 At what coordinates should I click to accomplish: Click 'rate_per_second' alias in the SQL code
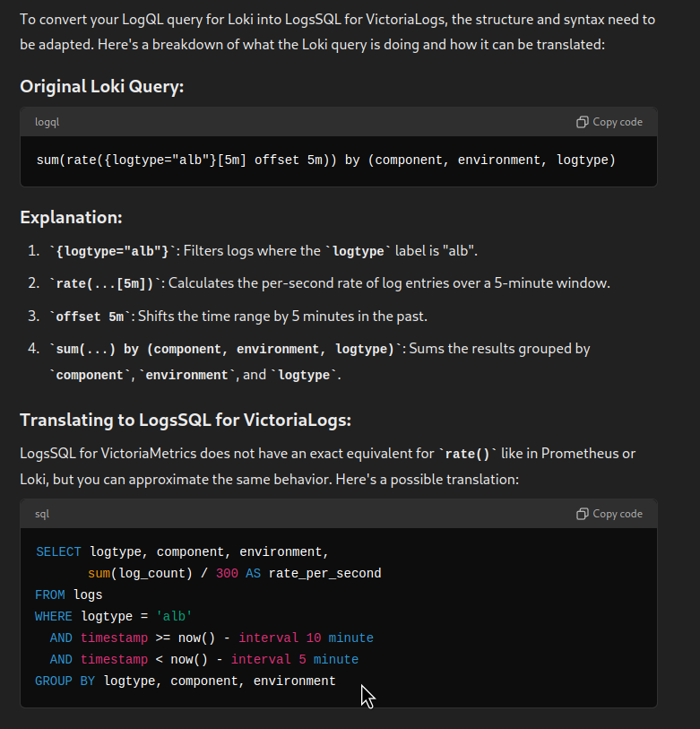pyautogui.click(x=324, y=574)
